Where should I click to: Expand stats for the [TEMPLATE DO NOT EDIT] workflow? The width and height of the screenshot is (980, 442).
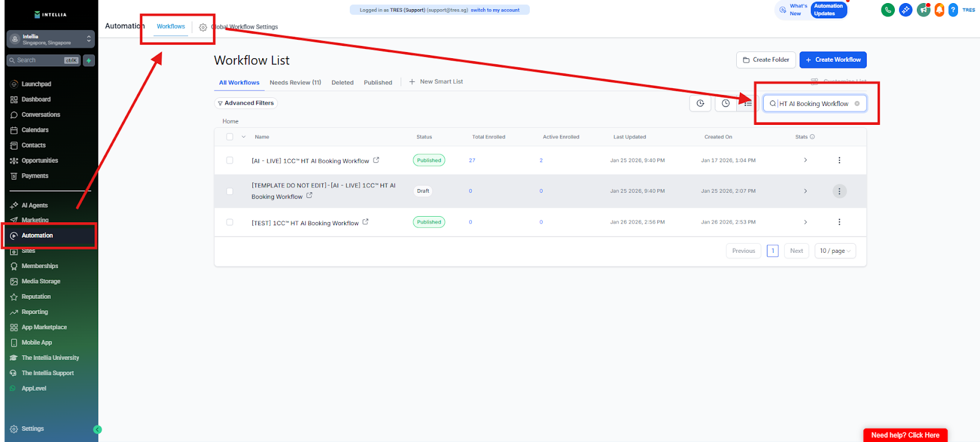point(805,191)
